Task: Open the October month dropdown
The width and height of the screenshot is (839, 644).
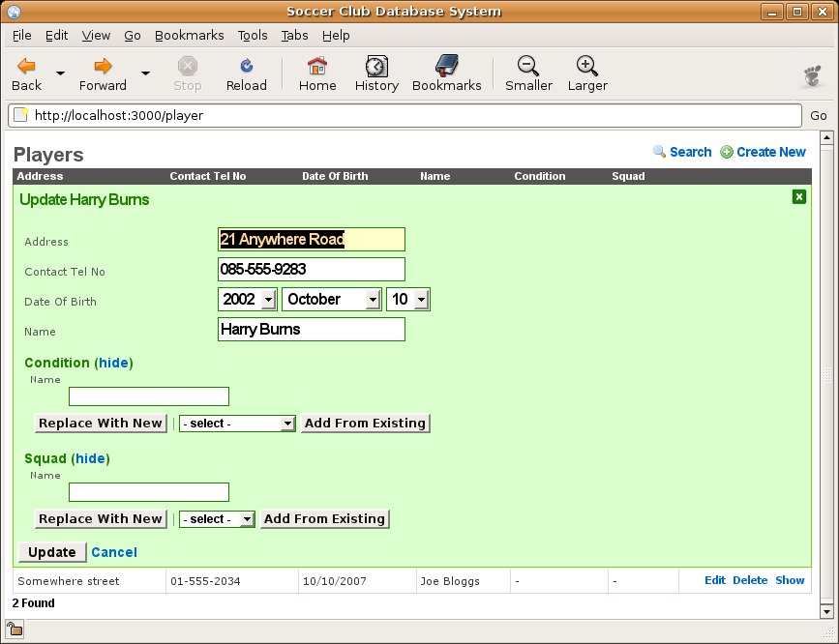Action: click(x=331, y=300)
